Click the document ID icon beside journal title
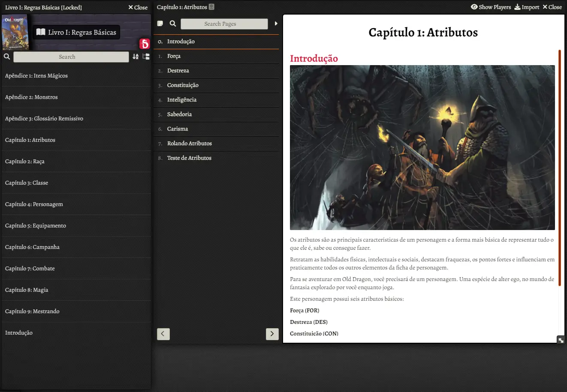 (211, 7)
